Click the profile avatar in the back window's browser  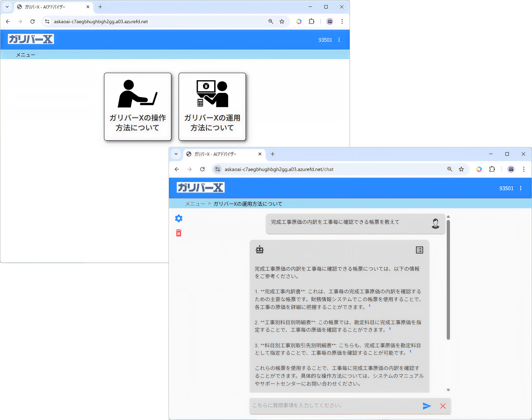pyautogui.click(x=330, y=21)
